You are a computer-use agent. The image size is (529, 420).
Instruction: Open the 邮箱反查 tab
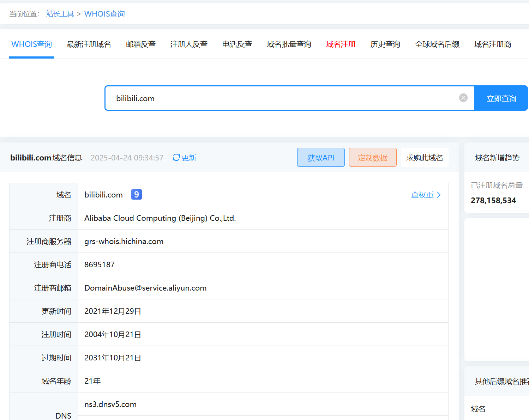[141, 44]
